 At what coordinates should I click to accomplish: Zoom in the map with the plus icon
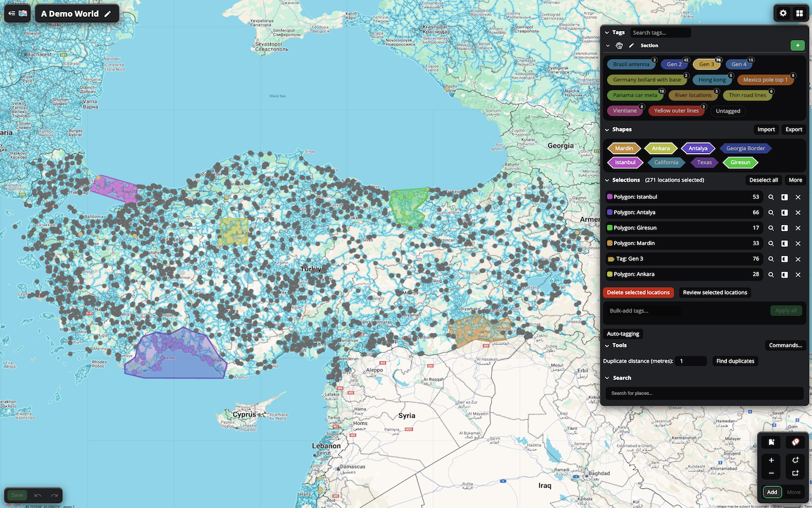click(771, 460)
